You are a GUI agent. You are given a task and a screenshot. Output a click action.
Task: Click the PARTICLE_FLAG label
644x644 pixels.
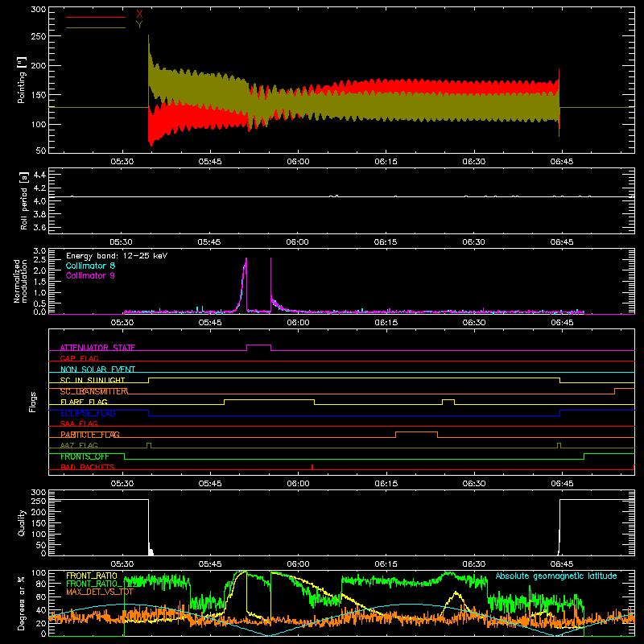click(90, 435)
